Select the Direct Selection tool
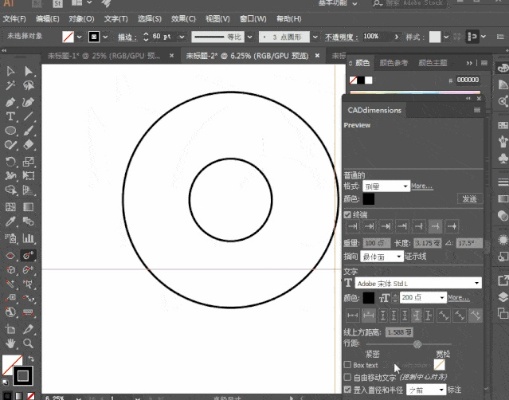 [28, 71]
